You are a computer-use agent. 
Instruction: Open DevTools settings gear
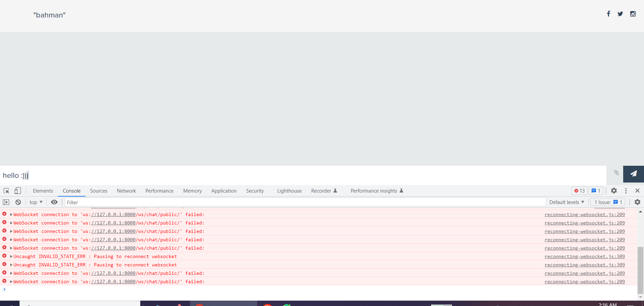(614, 191)
